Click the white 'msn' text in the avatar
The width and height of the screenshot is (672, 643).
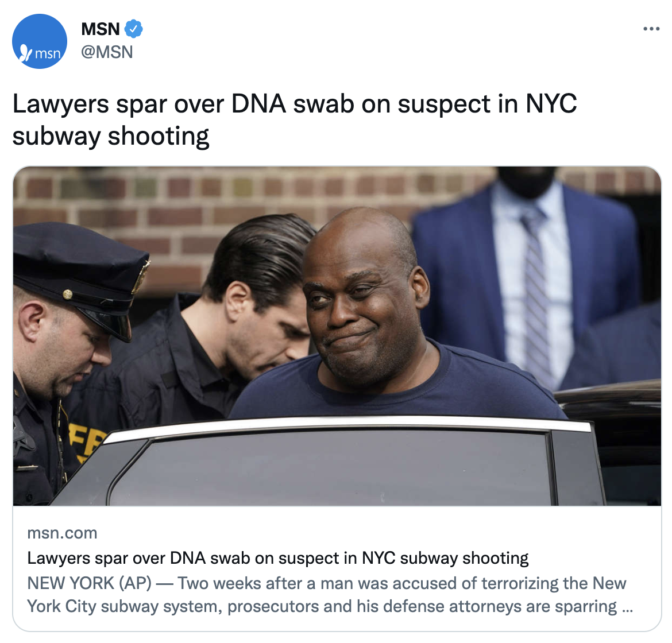pos(48,53)
